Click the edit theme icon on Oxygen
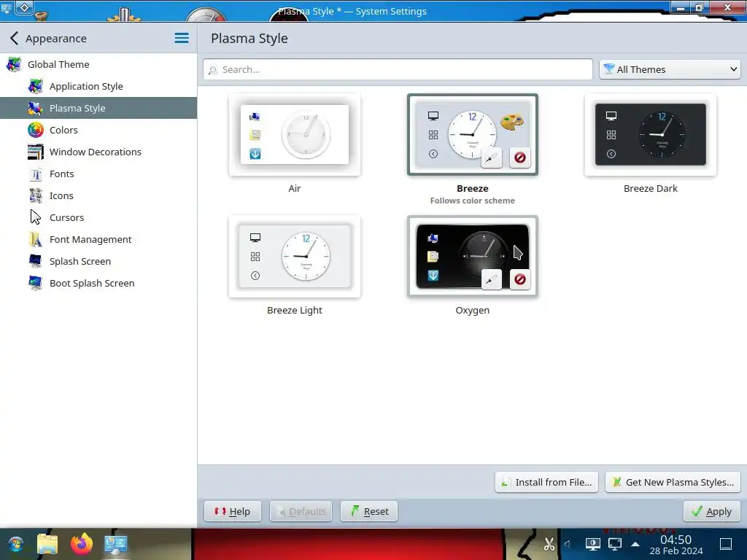This screenshot has height=560, width=747. pos(491,279)
